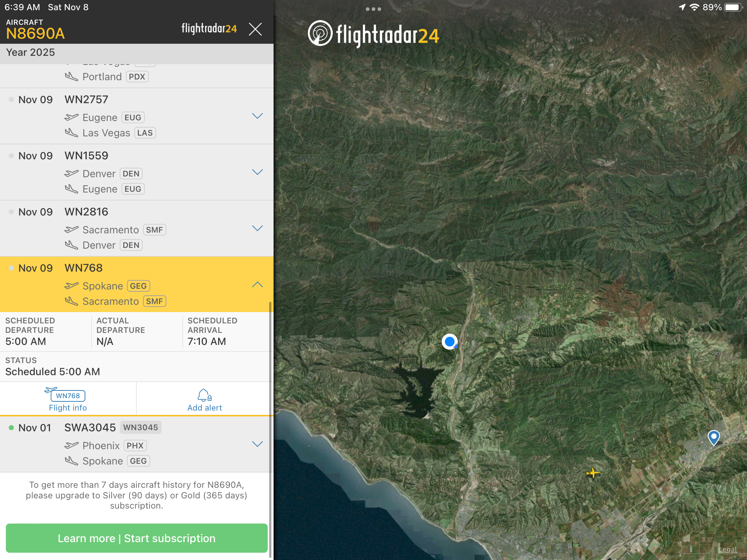Tap the yellow airplane on map
Image resolution: width=747 pixels, height=560 pixels.
tap(593, 473)
